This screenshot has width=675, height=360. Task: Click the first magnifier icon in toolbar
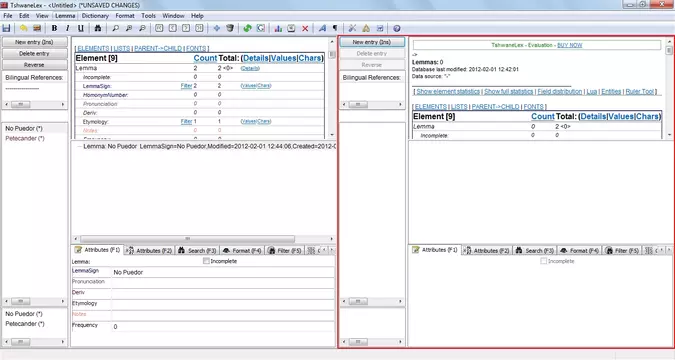pyautogui.click(x=115, y=28)
